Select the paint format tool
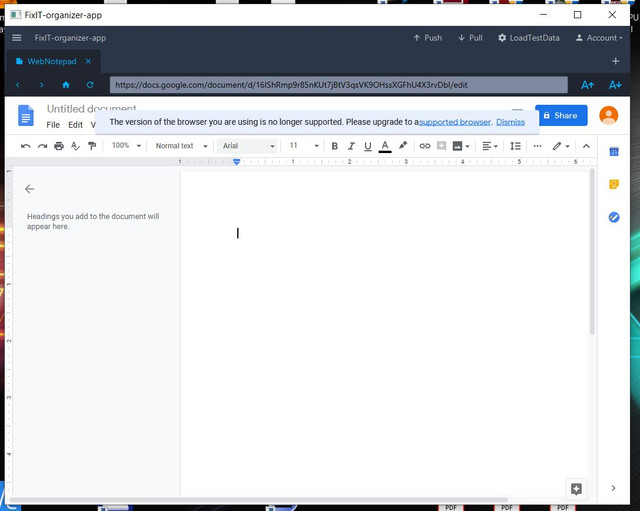This screenshot has width=640, height=511. [x=92, y=146]
